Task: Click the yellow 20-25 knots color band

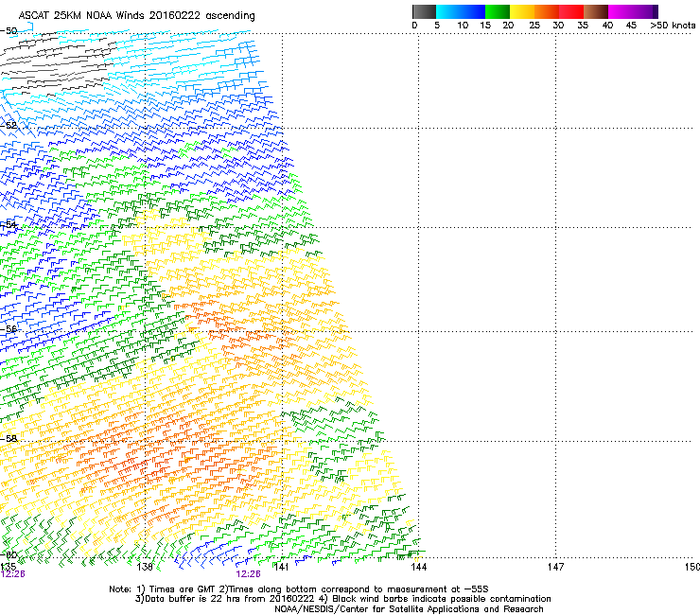Action: point(522,11)
